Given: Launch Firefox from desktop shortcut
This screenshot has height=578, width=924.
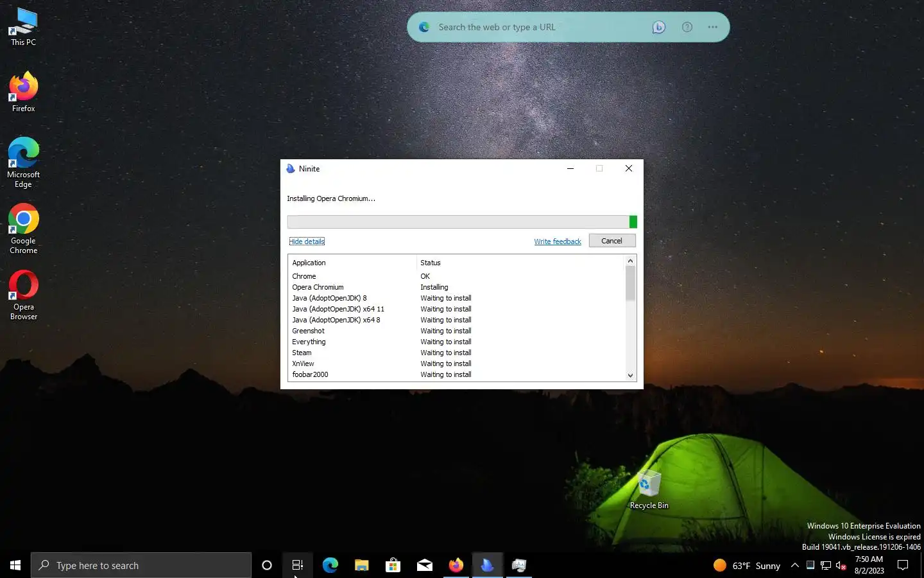Looking at the screenshot, I should [23, 92].
